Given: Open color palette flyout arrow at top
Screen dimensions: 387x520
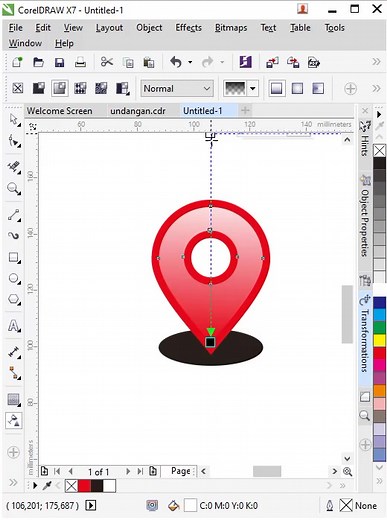Looking at the screenshot, I should pyautogui.click(x=379, y=114).
